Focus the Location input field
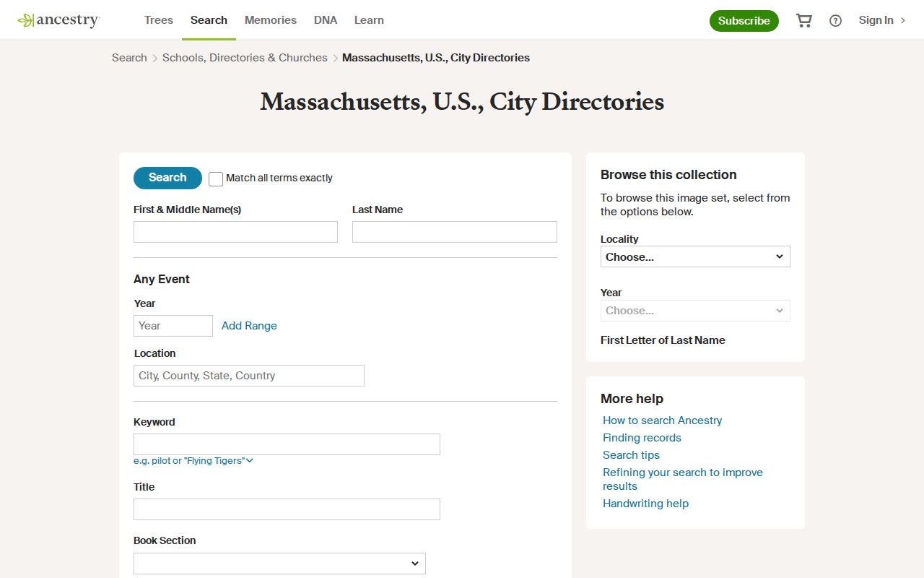This screenshot has height=578, width=924. point(249,376)
